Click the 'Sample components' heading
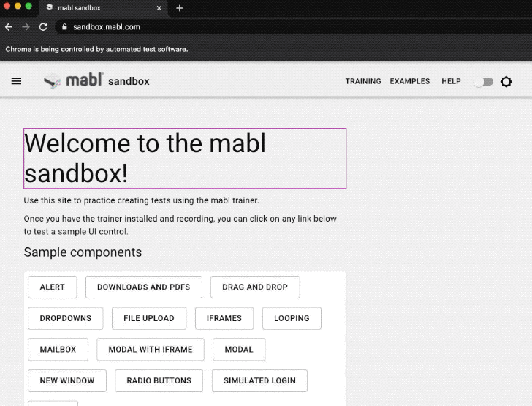Image resolution: width=532 pixels, height=406 pixels. [x=83, y=252]
